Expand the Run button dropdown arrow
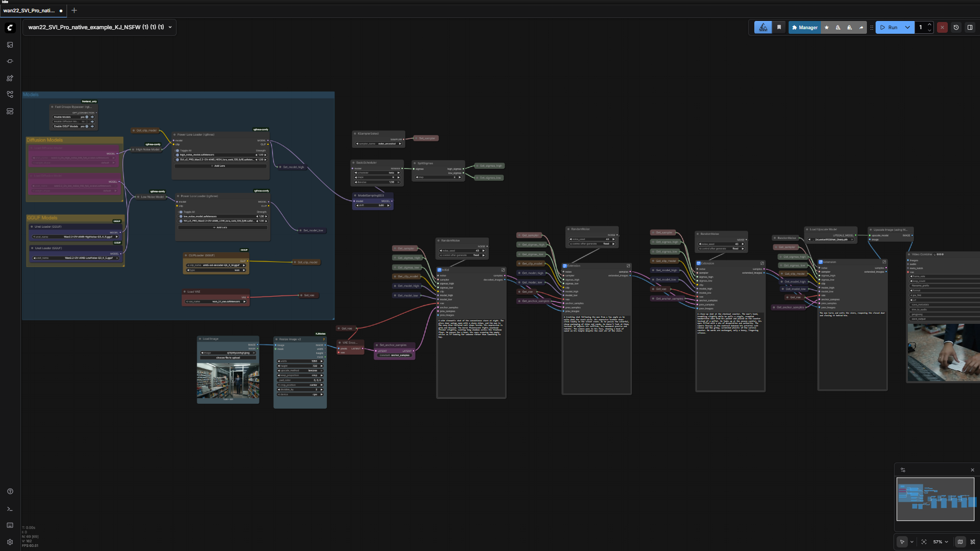Viewport: 980px width, 551px height. (x=907, y=28)
